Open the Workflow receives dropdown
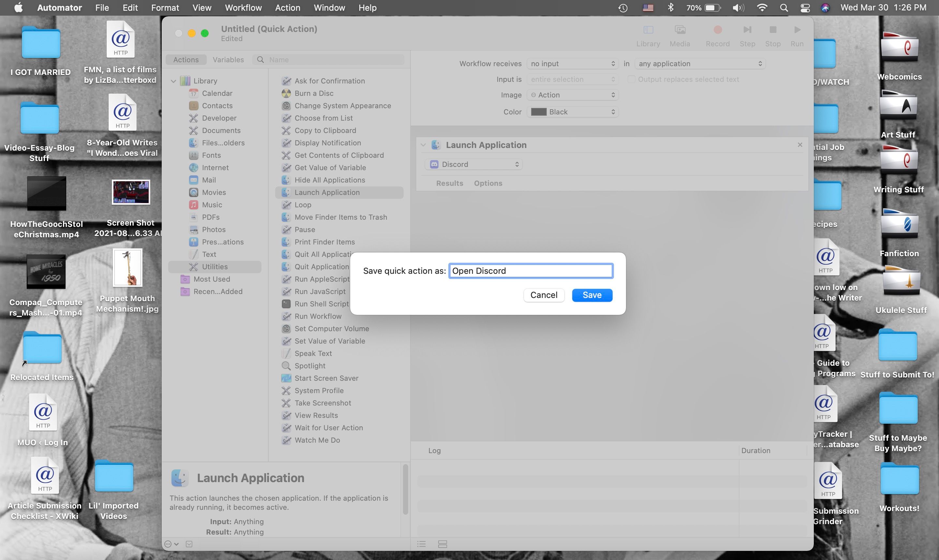This screenshot has height=560, width=939. (571, 63)
